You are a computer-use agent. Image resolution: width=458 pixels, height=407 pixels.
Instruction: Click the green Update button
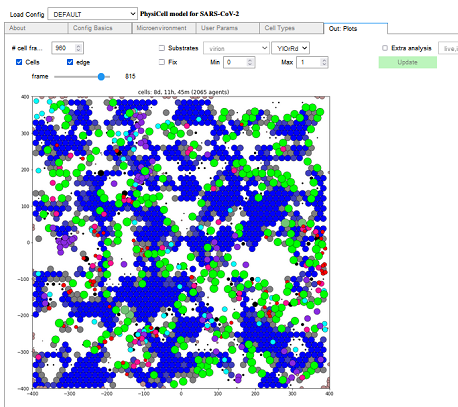408,62
